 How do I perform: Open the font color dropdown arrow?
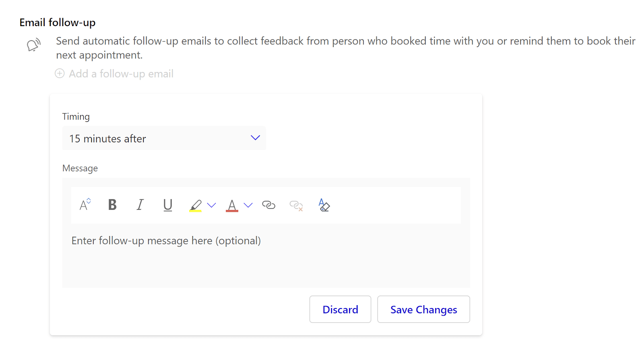point(248,205)
